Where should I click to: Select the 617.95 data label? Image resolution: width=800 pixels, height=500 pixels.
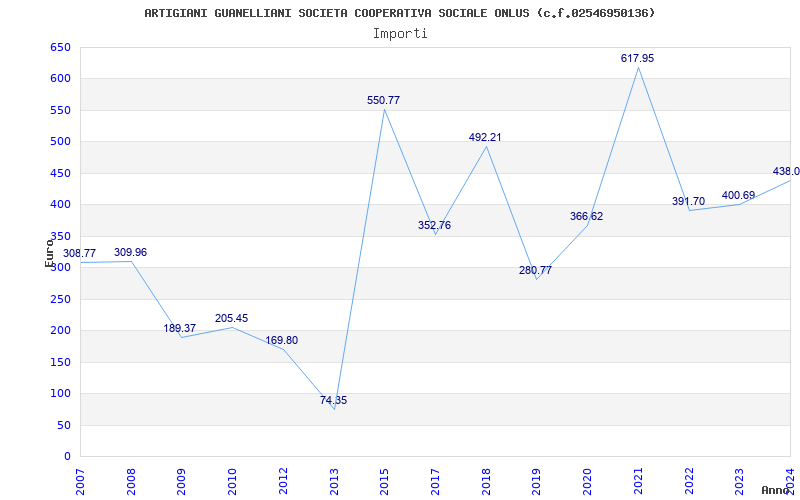coord(637,59)
